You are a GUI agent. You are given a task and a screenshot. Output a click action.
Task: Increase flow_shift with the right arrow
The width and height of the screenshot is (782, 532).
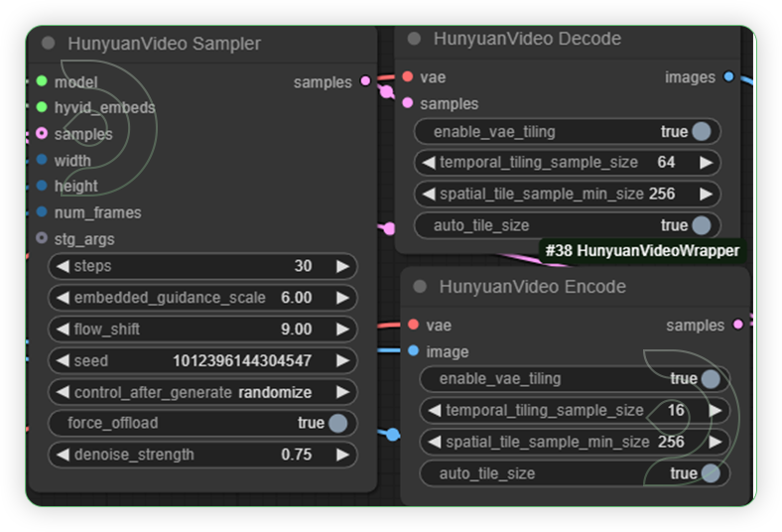tap(342, 330)
